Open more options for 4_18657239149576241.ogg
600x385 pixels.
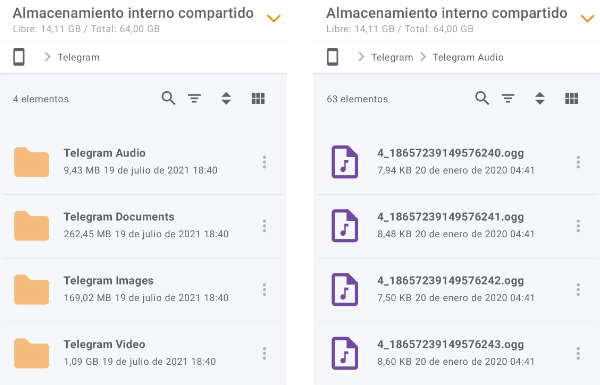tap(578, 226)
